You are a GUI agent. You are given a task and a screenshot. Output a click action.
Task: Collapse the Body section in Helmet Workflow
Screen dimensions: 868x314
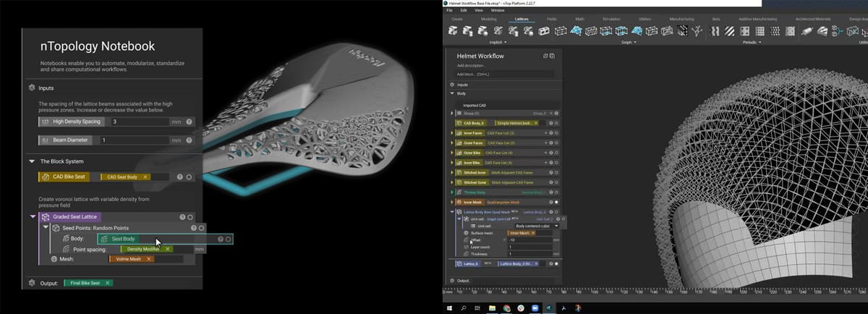[x=452, y=93]
